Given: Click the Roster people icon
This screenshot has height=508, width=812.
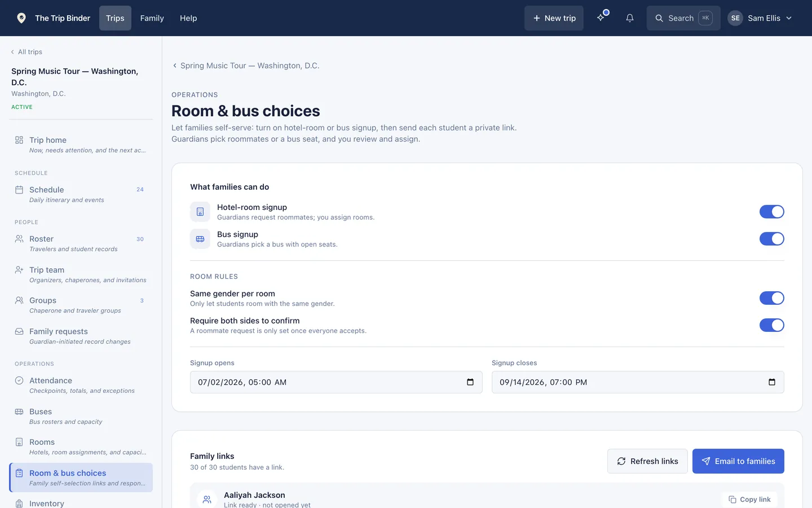Looking at the screenshot, I should tap(19, 239).
